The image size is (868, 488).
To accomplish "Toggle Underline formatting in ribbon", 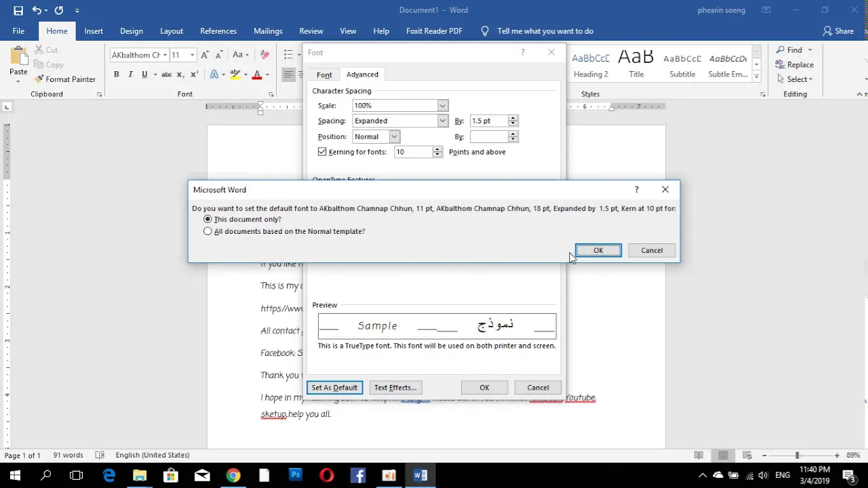I will (x=144, y=75).
